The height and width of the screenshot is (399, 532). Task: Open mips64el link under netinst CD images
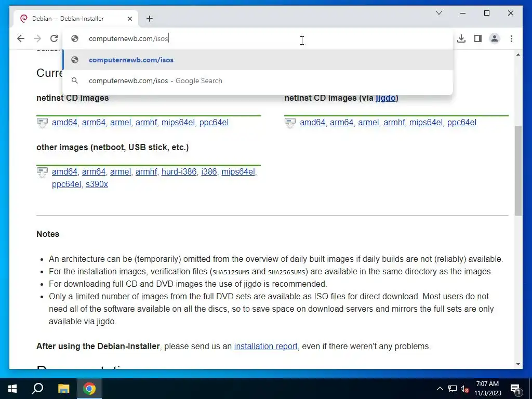(x=178, y=123)
